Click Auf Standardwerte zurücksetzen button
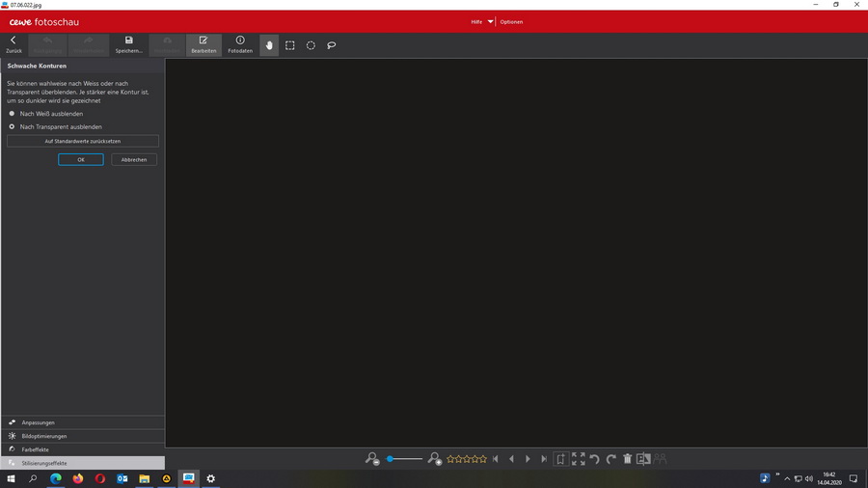Image resolution: width=868 pixels, height=488 pixels. point(83,141)
